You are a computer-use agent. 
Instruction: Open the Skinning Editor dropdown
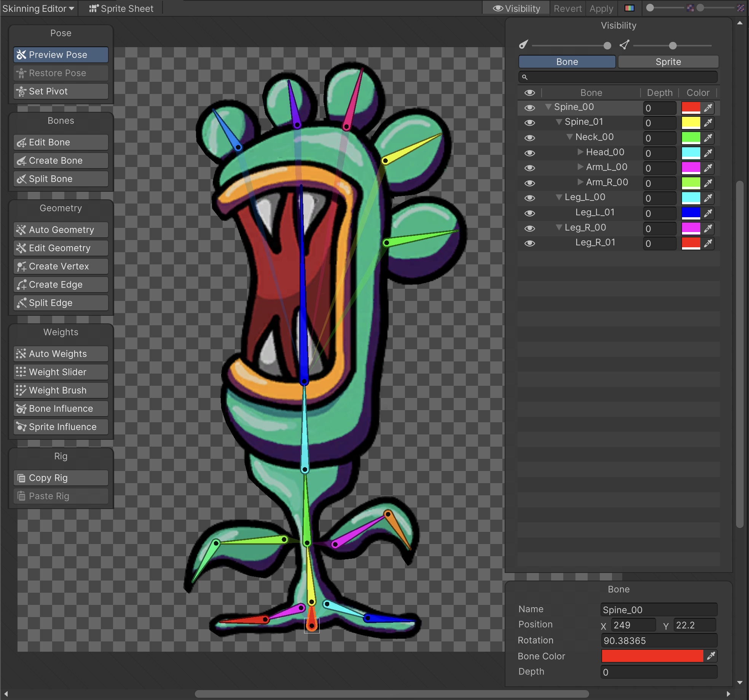pyautogui.click(x=37, y=8)
